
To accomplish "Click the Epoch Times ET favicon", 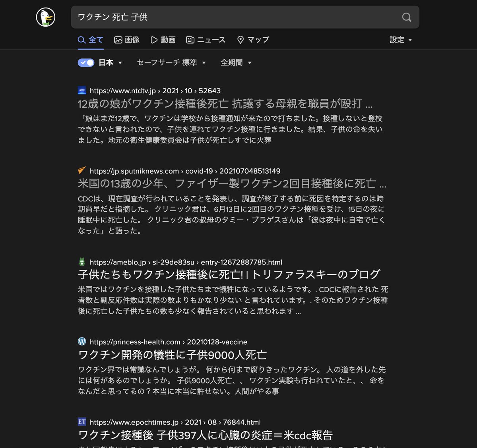I will (x=82, y=422).
